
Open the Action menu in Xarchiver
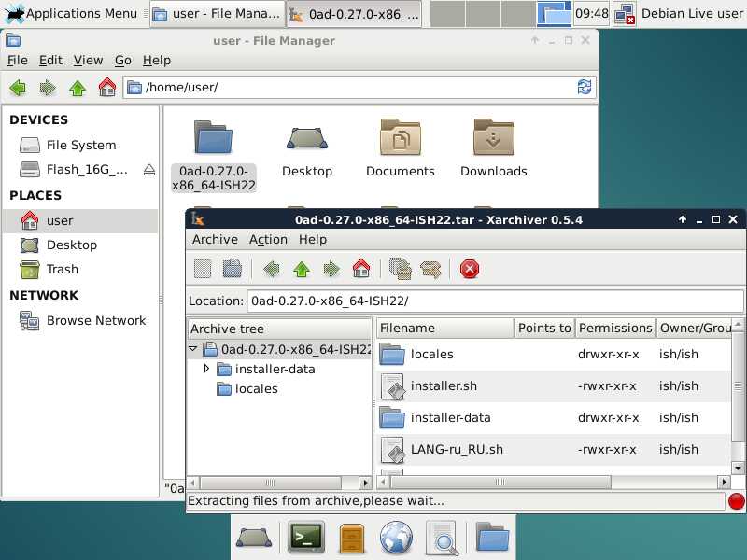pyautogui.click(x=268, y=240)
